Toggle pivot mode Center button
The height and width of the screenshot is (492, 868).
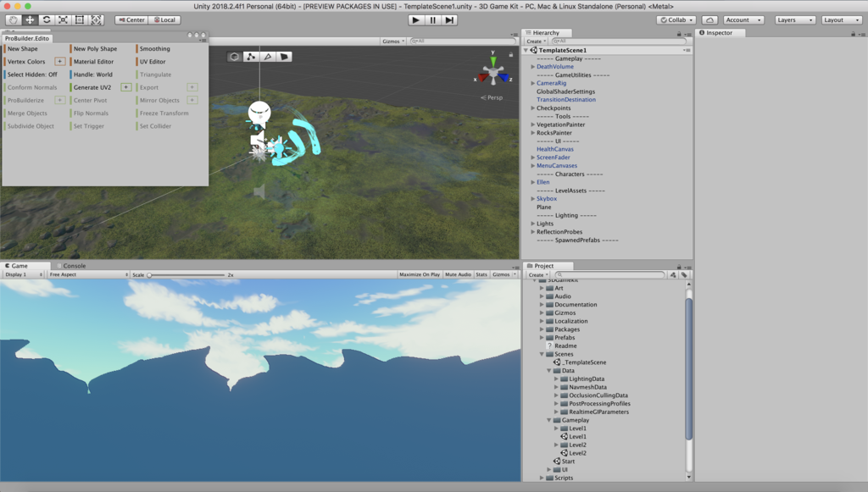pyautogui.click(x=131, y=20)
